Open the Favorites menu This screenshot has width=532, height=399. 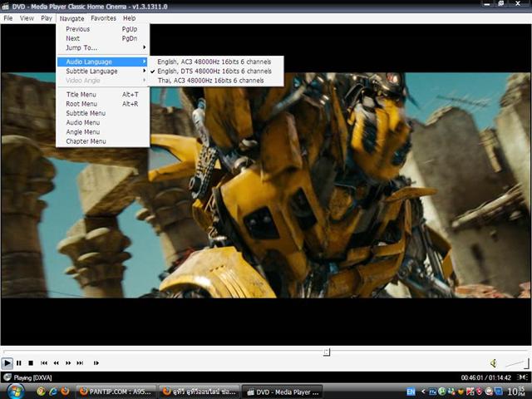pos(103,18)
